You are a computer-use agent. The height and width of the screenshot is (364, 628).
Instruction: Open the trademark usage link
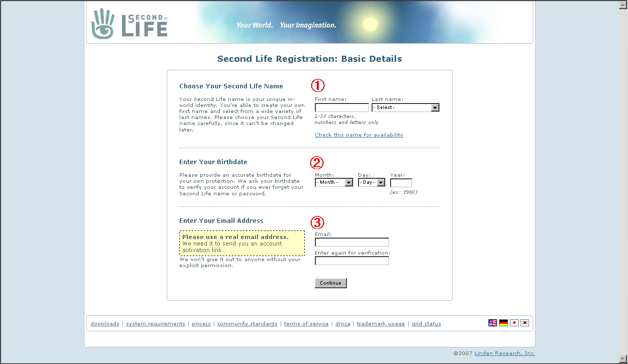[x=381, y=324]
